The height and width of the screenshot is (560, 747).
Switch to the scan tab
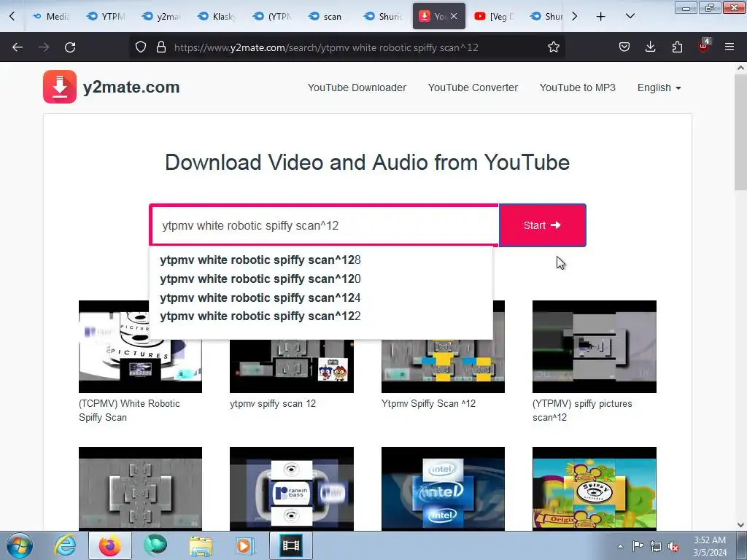(328, 16)
